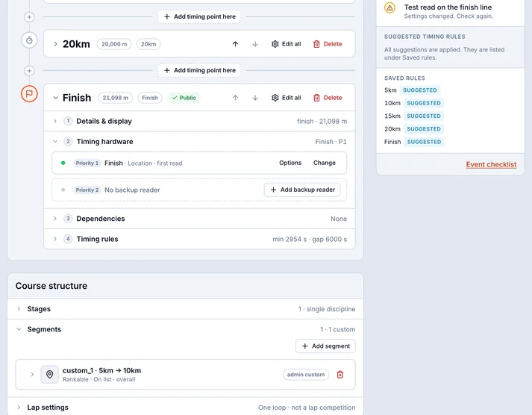
Task: Select the 5km saved rule
Action: pyautogui.click(x=390, y=90)
